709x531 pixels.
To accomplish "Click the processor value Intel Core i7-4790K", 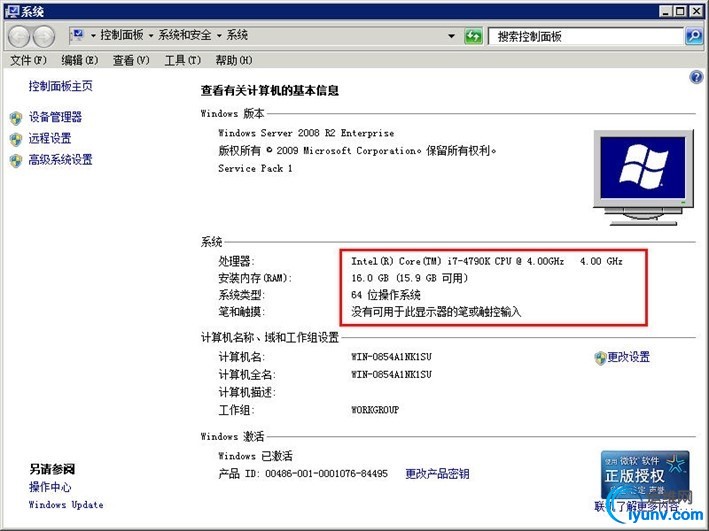I will (x=487, y=261).
